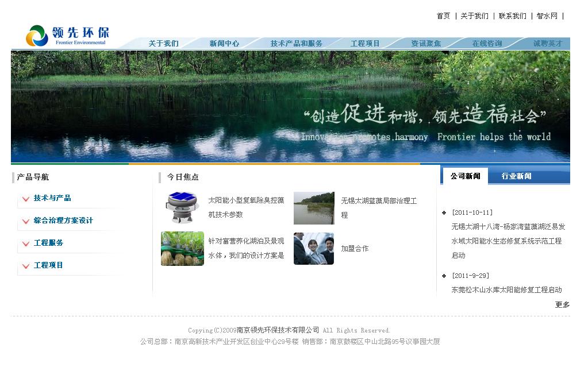Click the eutrophic lake design scheme image
This screenshot has height=379, width=588.
[x=182, y=249]
